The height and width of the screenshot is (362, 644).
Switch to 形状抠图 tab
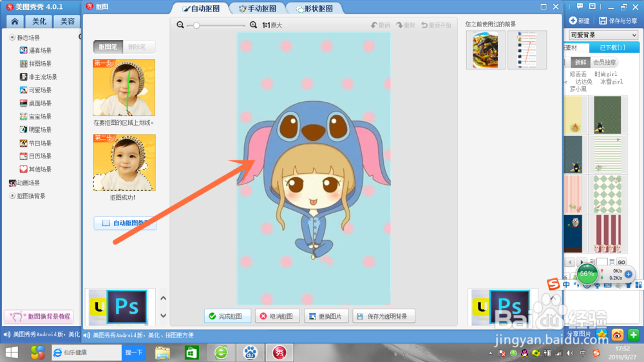coord(315,8)
